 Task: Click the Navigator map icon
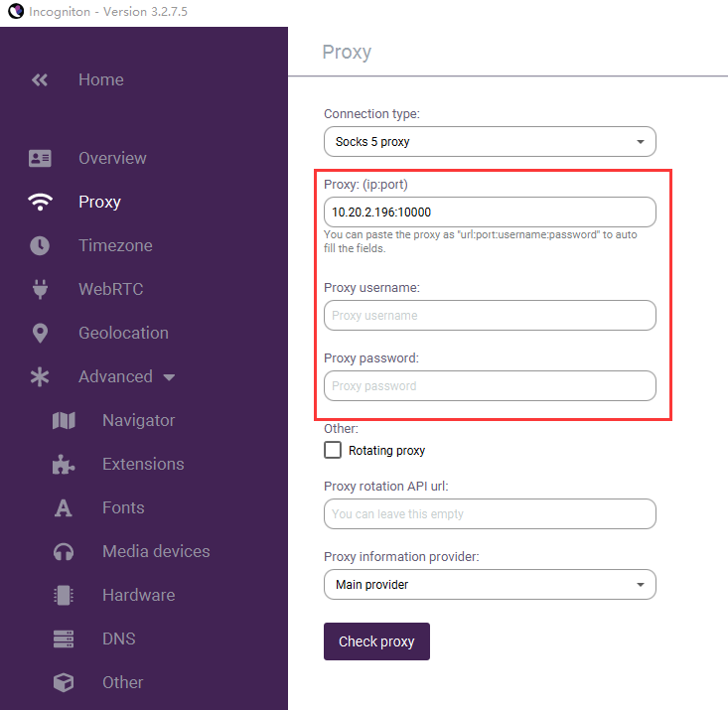64,421
